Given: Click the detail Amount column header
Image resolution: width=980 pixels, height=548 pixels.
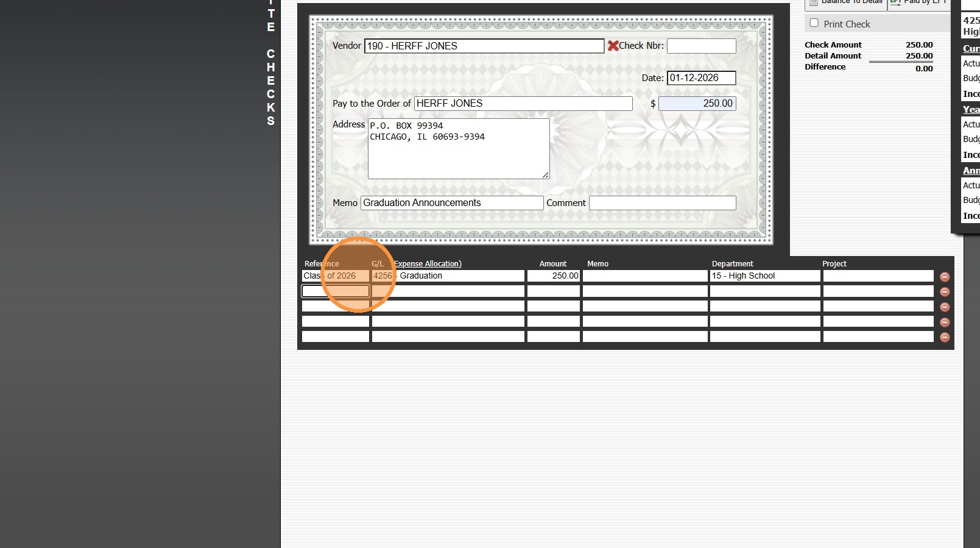Looking at the screenshot, I should (553, 264).
